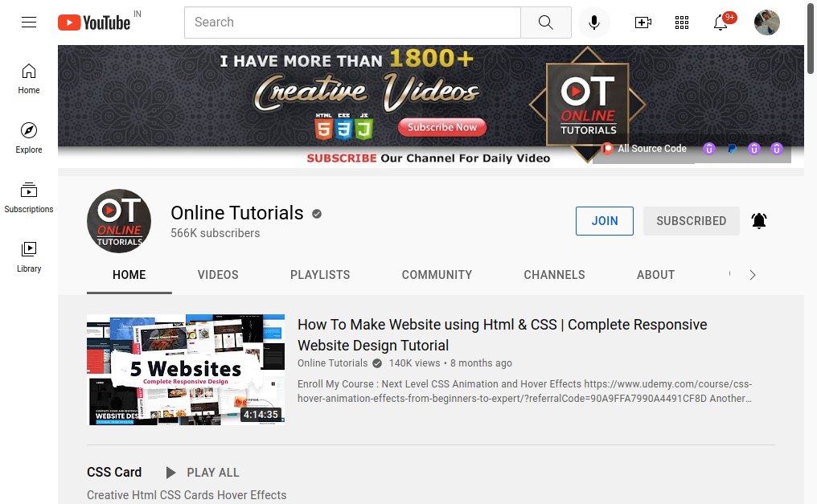Expand more tabs with right chevron

point(753,275)
